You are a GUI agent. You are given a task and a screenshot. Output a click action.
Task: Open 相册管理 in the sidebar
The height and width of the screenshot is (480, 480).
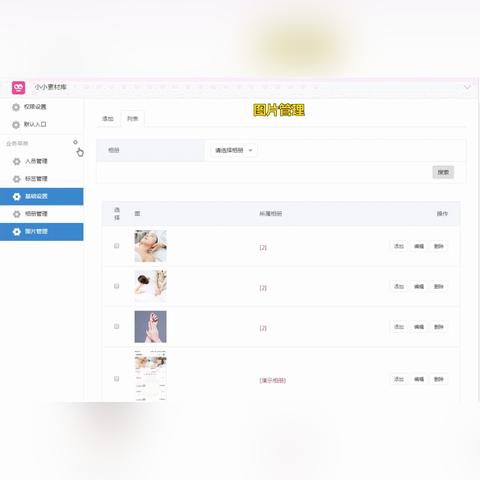click(x=42, y=214)
